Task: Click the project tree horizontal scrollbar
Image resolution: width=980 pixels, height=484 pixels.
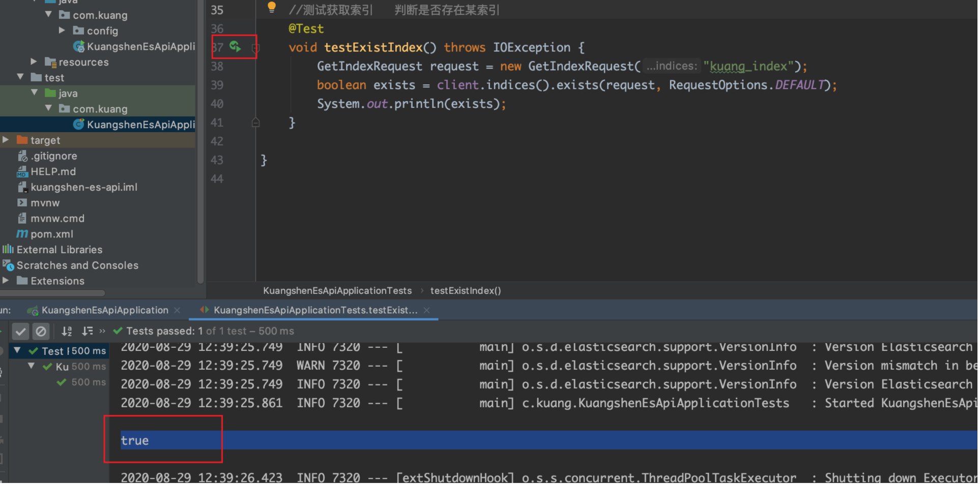Action: point(52,293)
